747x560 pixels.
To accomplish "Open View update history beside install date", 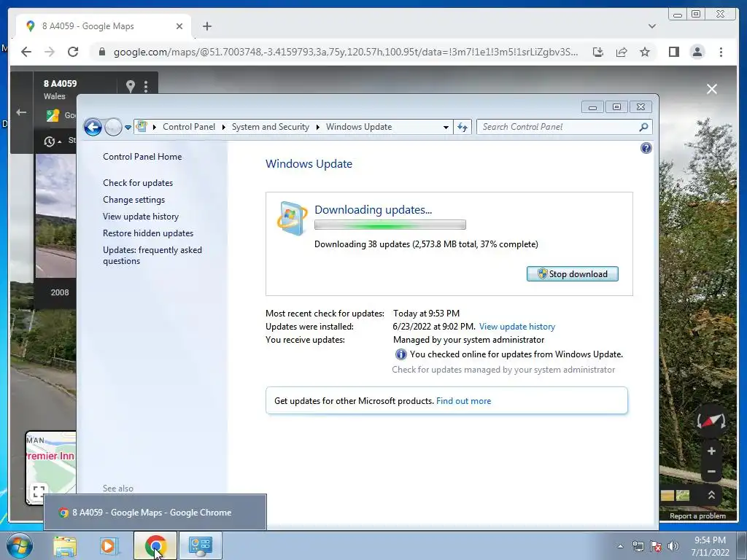I will 517,327.
